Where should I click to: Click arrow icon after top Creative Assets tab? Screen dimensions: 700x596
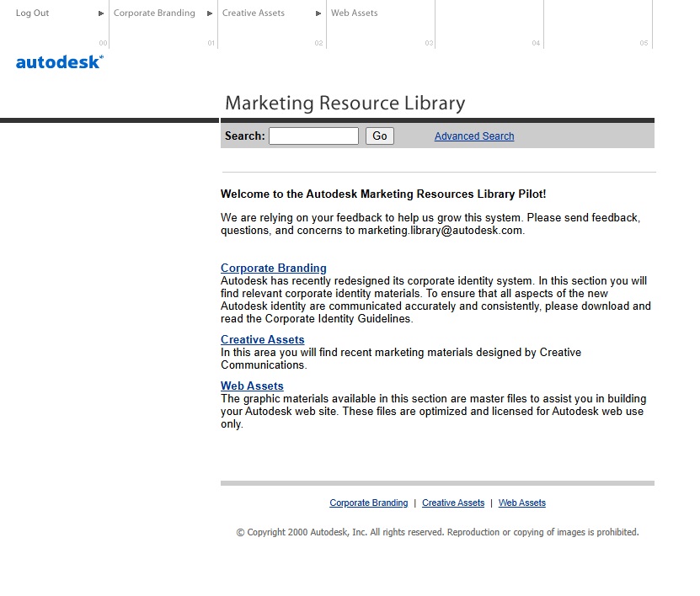318,13
